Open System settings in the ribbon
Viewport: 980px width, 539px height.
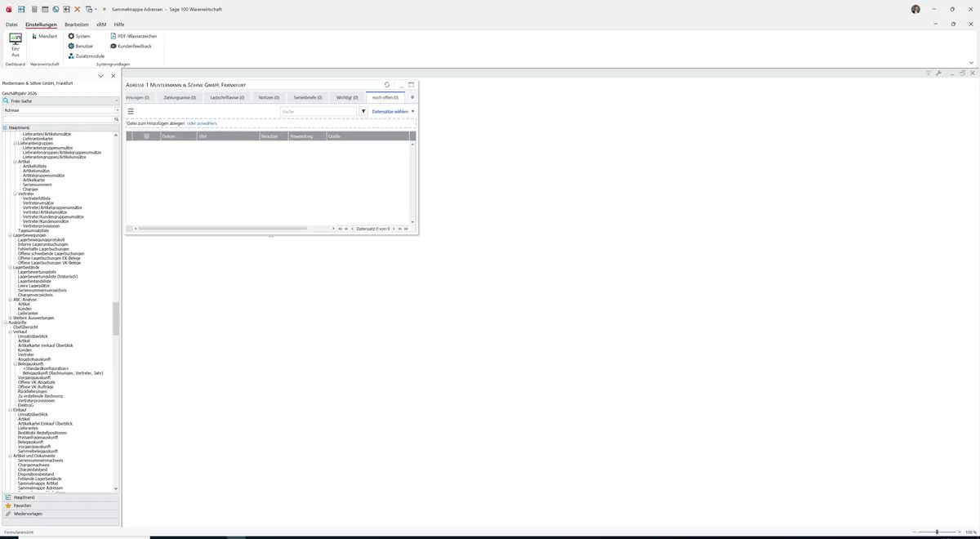click(x=79, y=37)
